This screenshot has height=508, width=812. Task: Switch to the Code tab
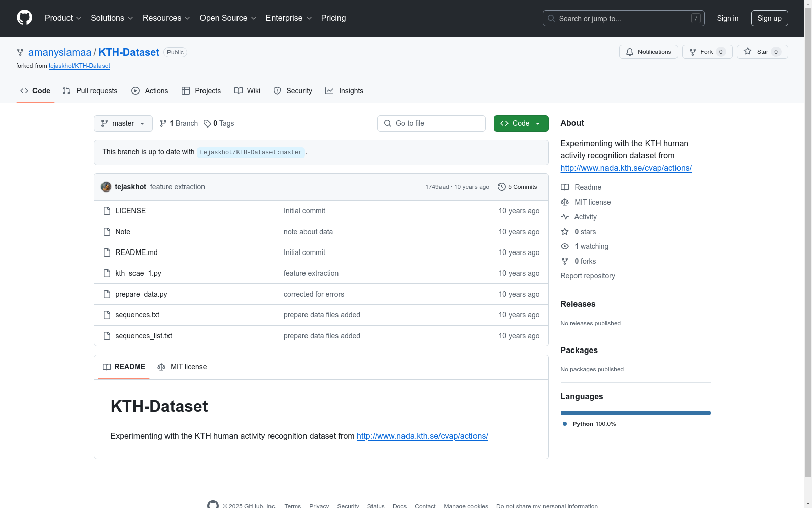(x=36, y=91)
